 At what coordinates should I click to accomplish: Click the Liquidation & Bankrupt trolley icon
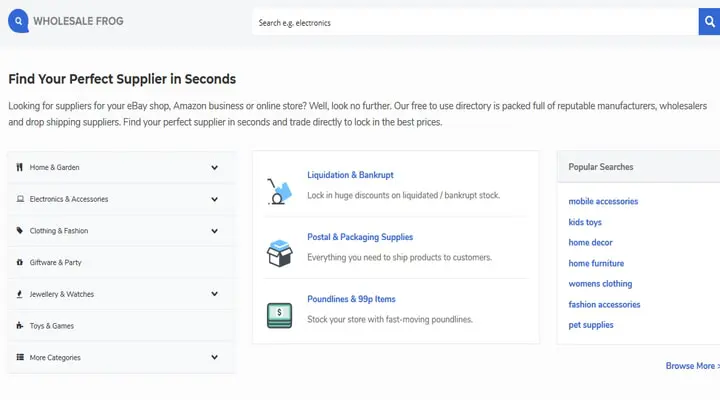[x=279, y=190]
